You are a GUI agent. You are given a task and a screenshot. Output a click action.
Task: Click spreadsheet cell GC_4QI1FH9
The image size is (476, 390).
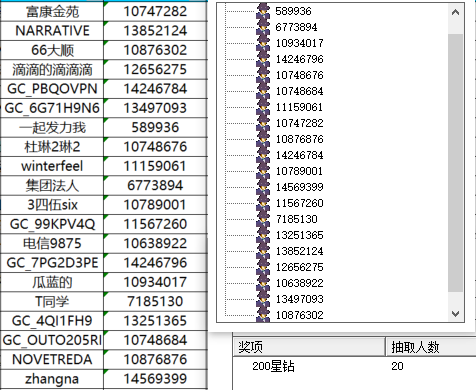pos(52,321)
